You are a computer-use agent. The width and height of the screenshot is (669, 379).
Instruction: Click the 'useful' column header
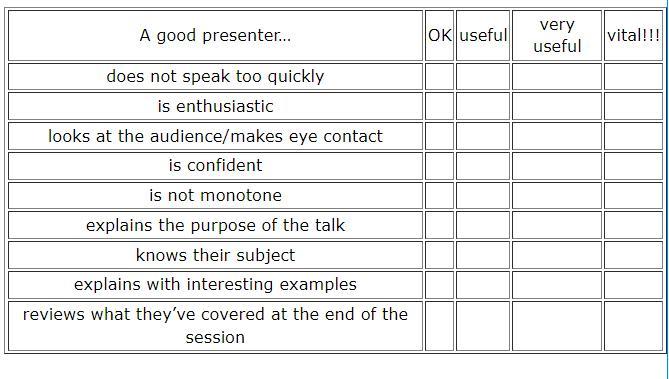(483, 35)
